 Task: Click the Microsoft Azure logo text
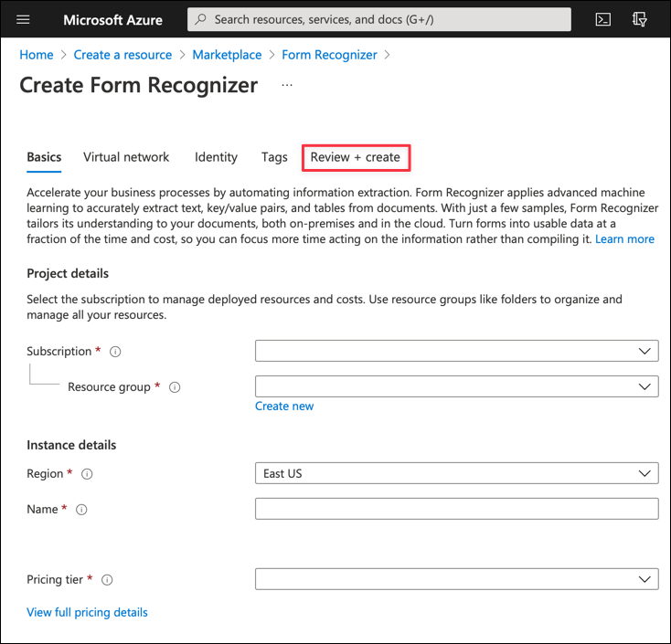coord(113,20)
